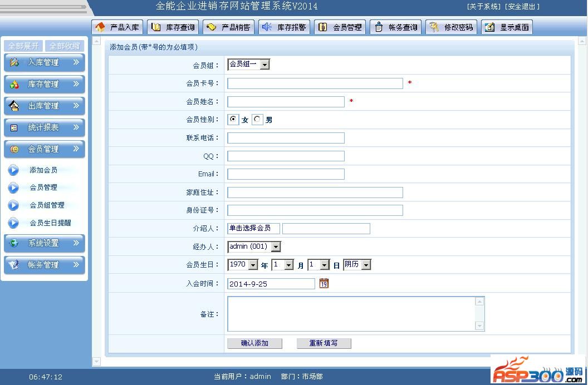Click the 全部展开 button
The width and height of the screenshot is (588, 385).
[x=23, y=46]
